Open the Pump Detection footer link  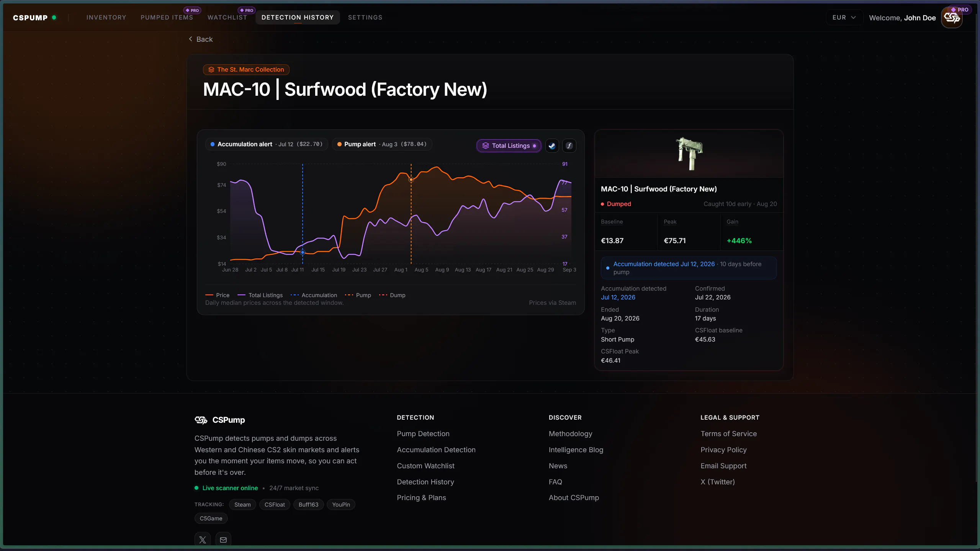pyautogui.click(x=423, y=433)
